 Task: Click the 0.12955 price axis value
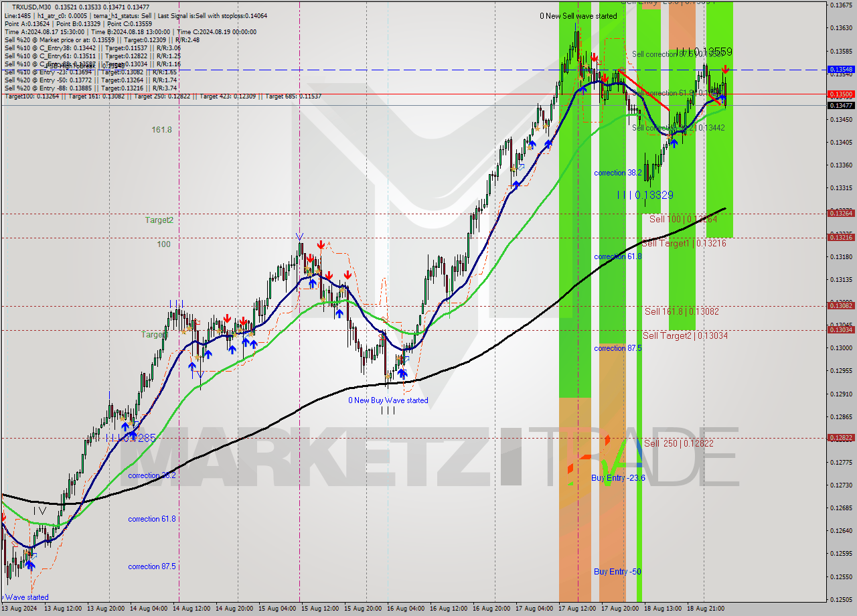coord(841,370)
